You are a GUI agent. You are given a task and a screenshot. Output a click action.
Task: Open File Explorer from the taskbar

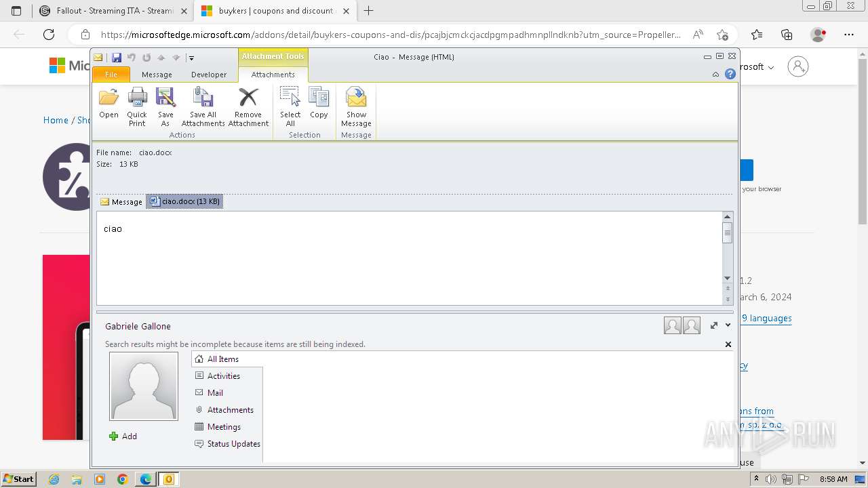[77, 479]
